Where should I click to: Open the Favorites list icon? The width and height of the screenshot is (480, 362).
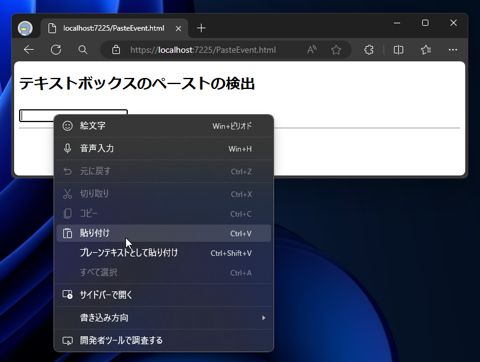[426, 50]
